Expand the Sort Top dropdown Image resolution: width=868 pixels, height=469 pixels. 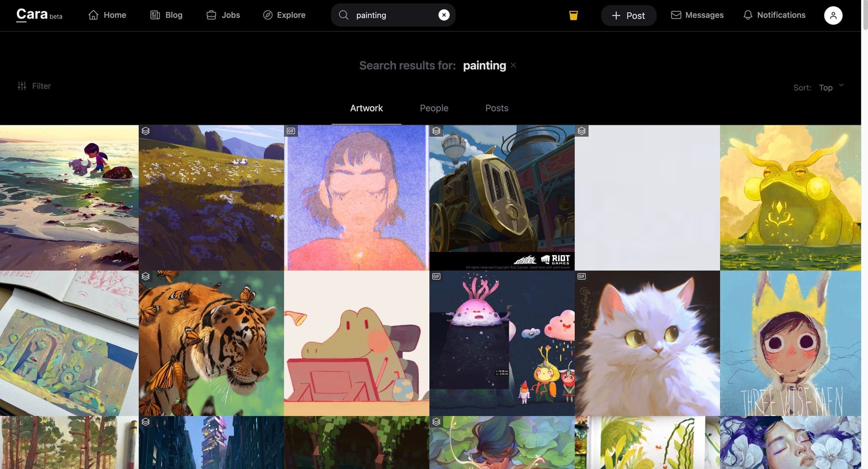(x=831, y=87)
